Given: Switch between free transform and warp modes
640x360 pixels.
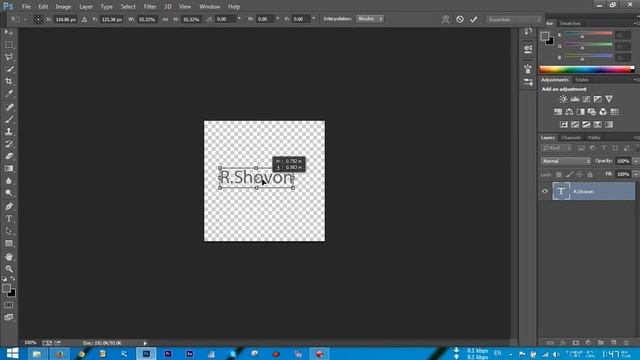Looking at the screenshot, I should tap(445, 19).
